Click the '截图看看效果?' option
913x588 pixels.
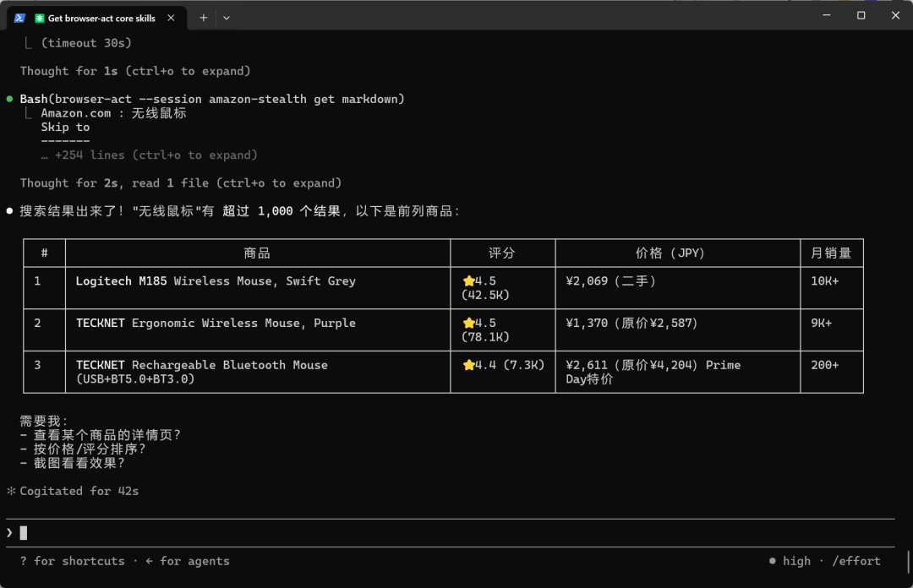click(72, 463)
